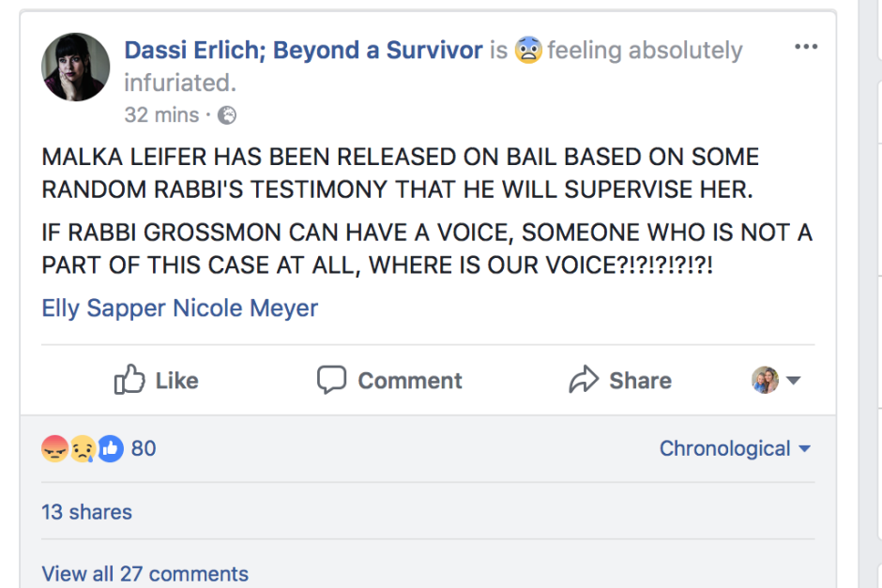This screenshot has height=588, width=882.
Task: Expand View all 27 comments
Action: point(144,573)
